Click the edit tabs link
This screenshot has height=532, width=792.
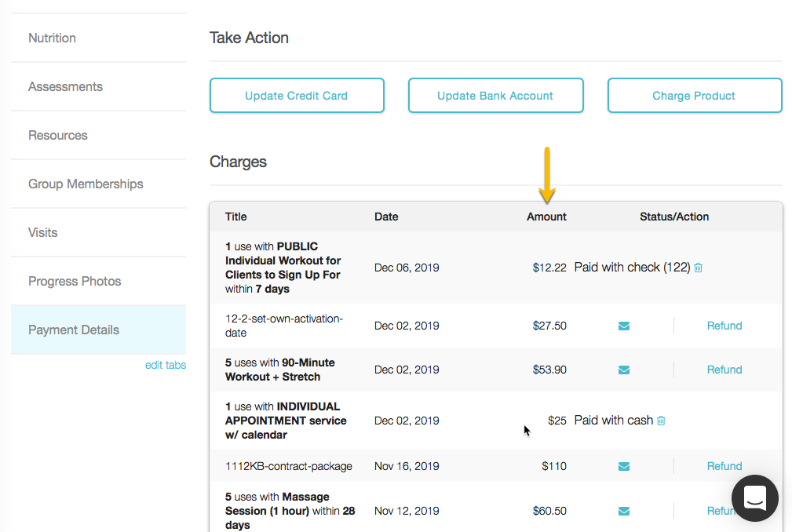tap(166, 365)
